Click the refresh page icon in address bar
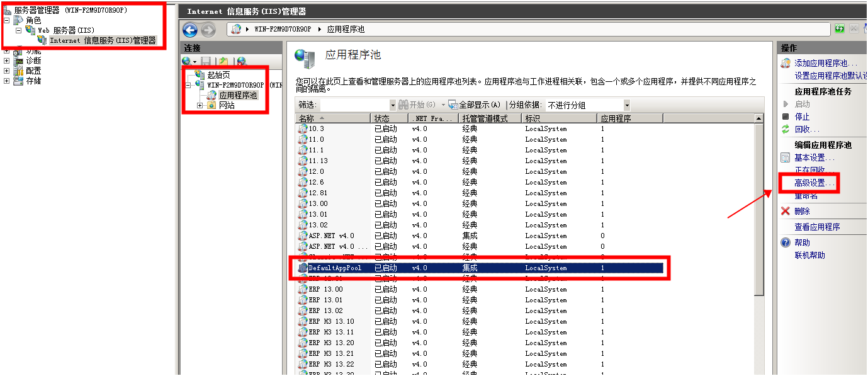Image resolution: width=868 pixels, height=376 pixels. [840, 28]
